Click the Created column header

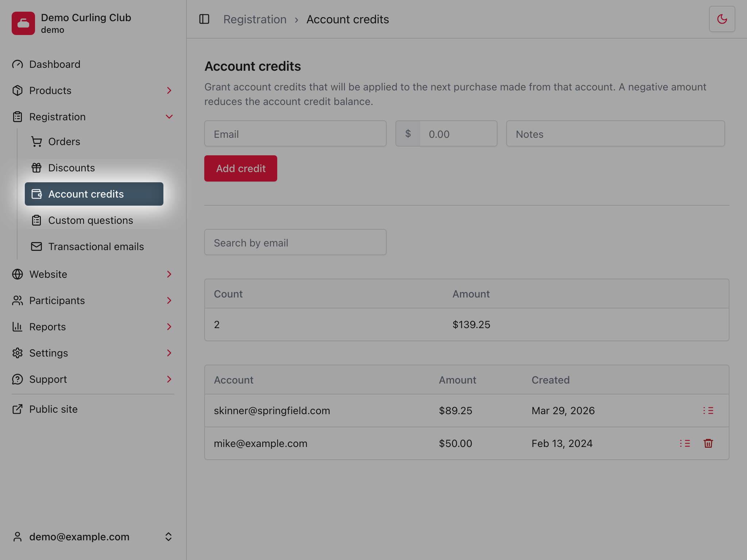[550, 380]
